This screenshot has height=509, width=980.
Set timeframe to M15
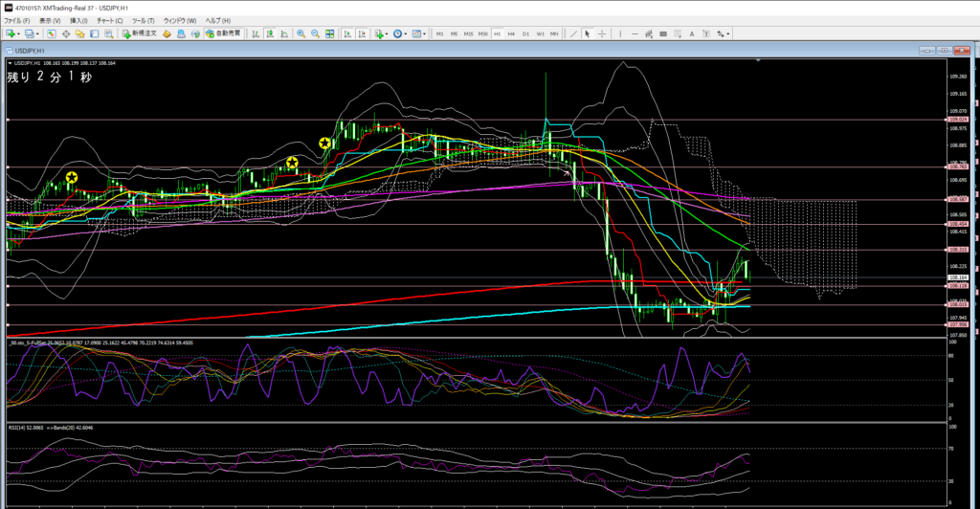(x=469, y=33)
